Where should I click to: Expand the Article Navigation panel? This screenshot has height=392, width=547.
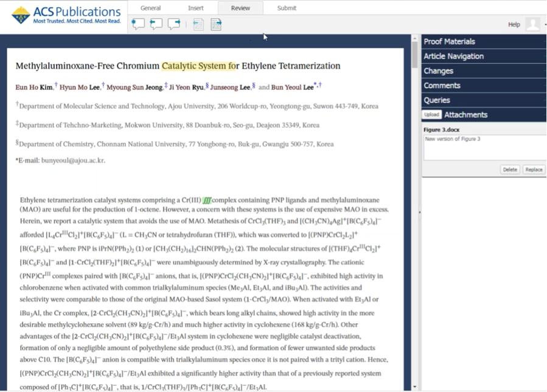(x=484, y=56)
